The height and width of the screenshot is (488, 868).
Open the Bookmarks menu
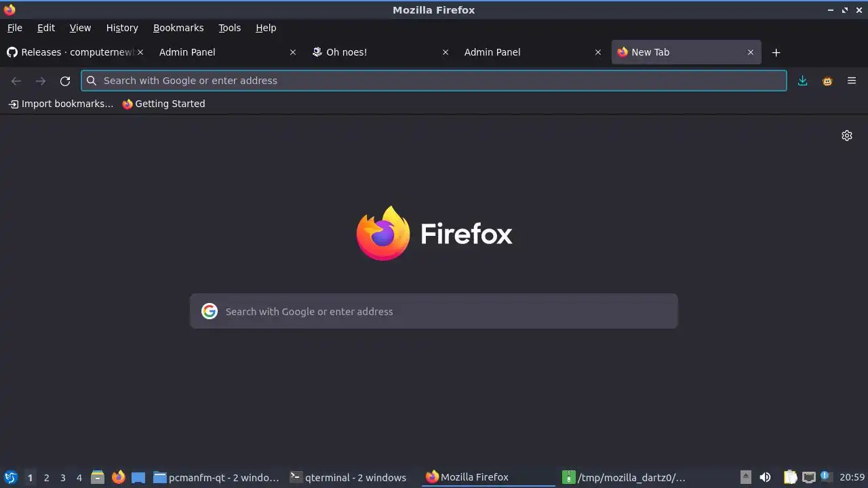[x=178, y=28]
